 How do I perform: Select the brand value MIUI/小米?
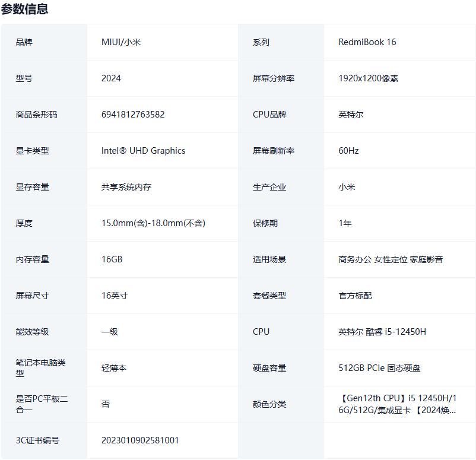(121, 42)
